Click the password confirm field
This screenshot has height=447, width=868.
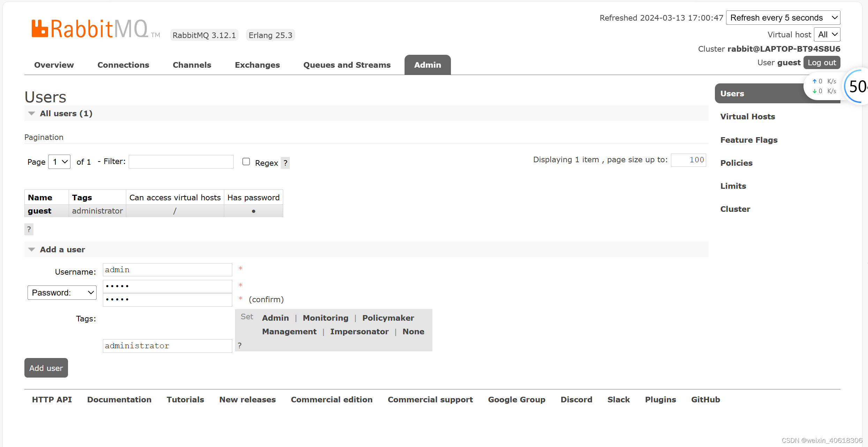click(x=167, y=299)
